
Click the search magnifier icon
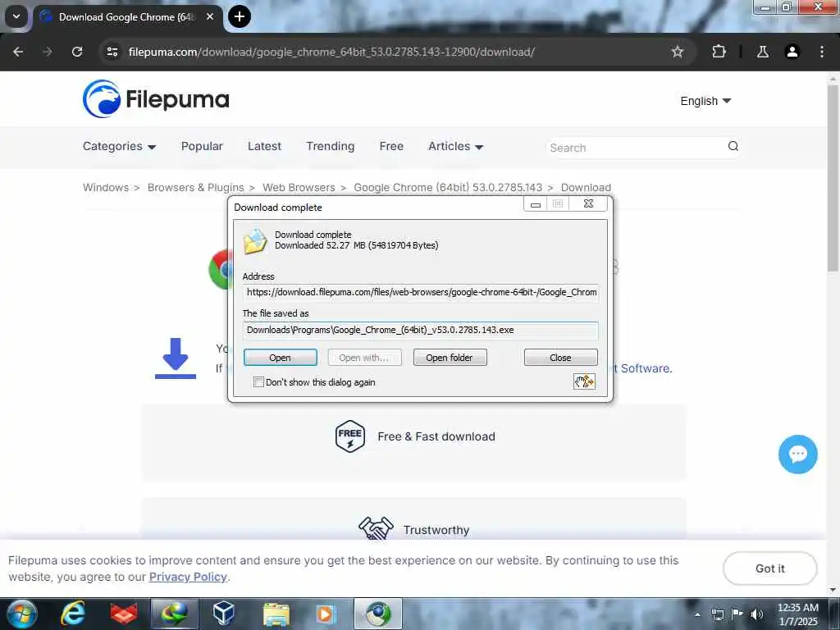[x=733, y=146]
